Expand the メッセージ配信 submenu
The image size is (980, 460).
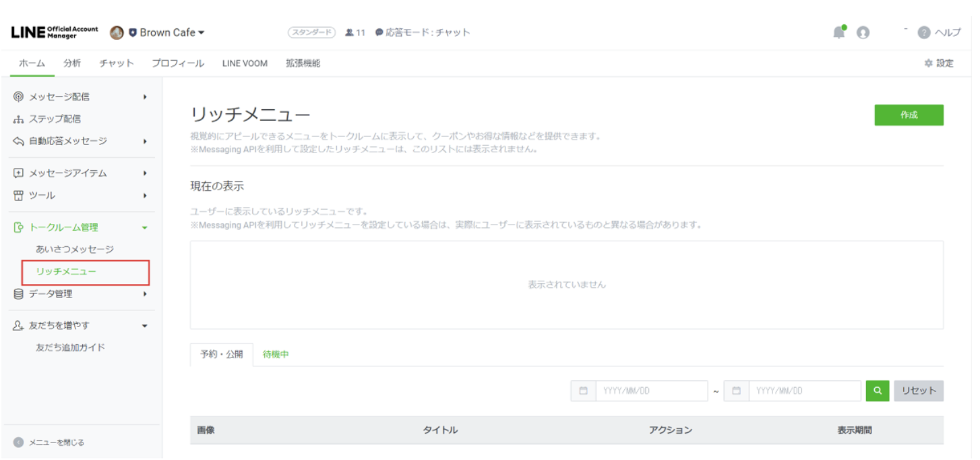pos(145,97)
